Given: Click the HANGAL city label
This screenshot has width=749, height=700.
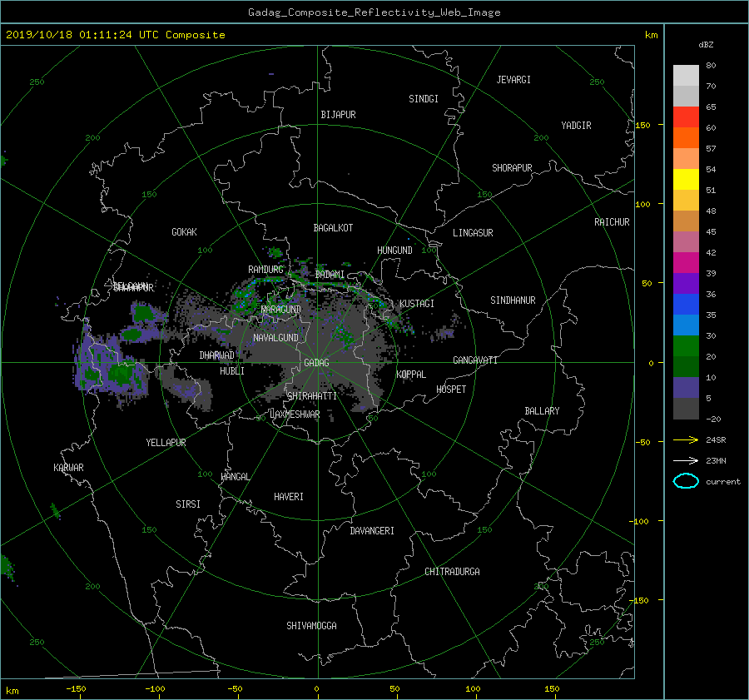Looking at the screenshot, I should (x=236, y=477).
